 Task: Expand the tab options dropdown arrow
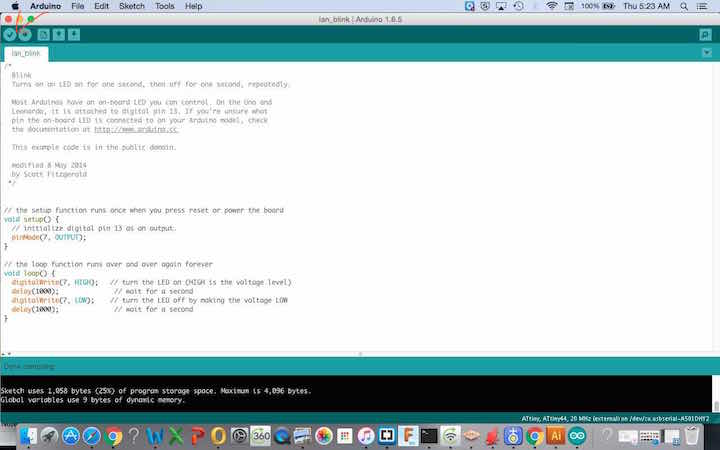pos(707,53)
